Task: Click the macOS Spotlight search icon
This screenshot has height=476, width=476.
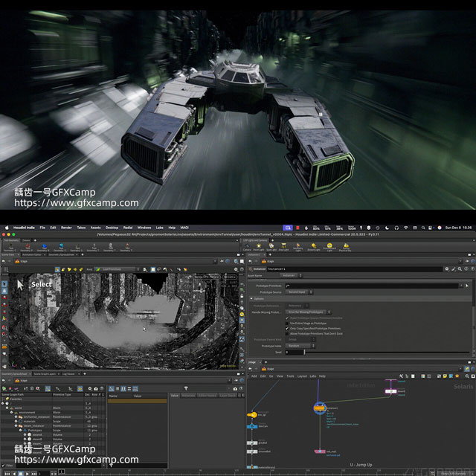Action: pyautogui.click(x=423, y=228)
